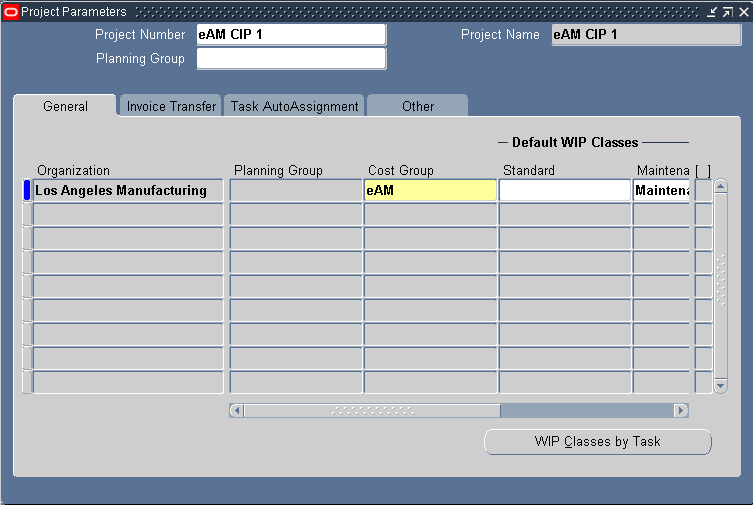Close the Project Parameters window

[744, 12]
